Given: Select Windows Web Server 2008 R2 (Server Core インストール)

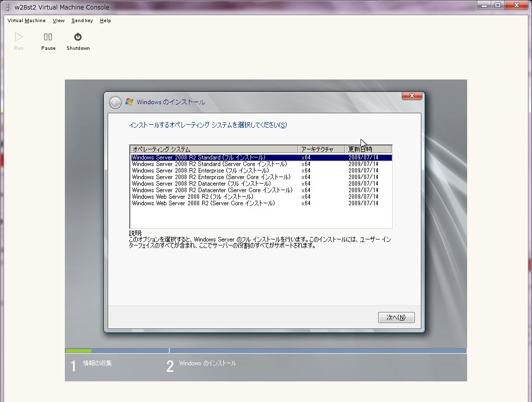Looking at the screenshot, I should pyautogui.click(x=261, y=203).
